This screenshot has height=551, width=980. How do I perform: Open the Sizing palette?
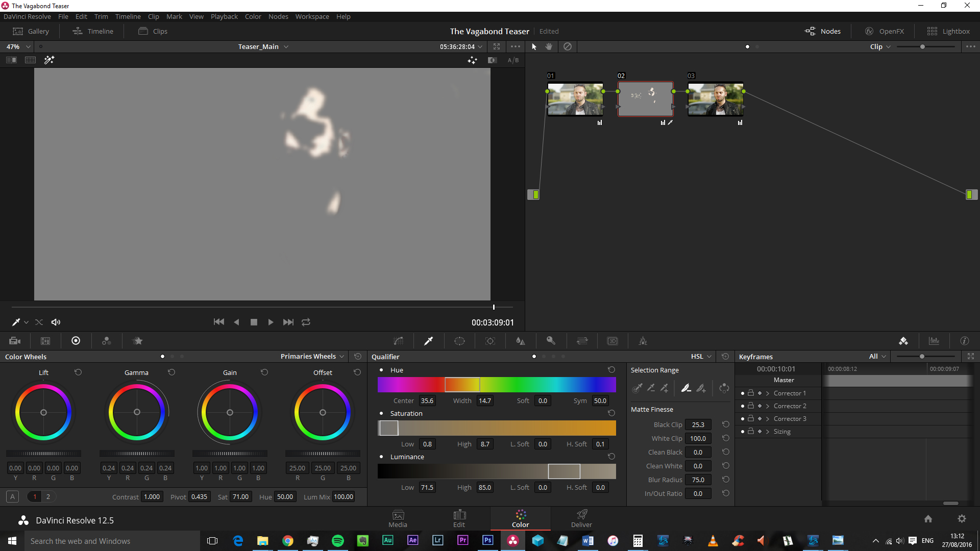582,341
